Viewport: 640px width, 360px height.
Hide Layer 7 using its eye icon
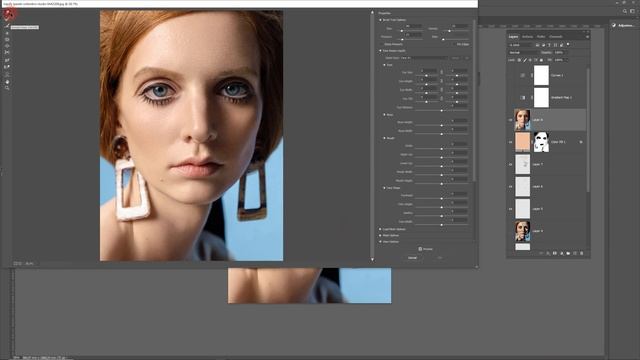[x=511, y=164]
